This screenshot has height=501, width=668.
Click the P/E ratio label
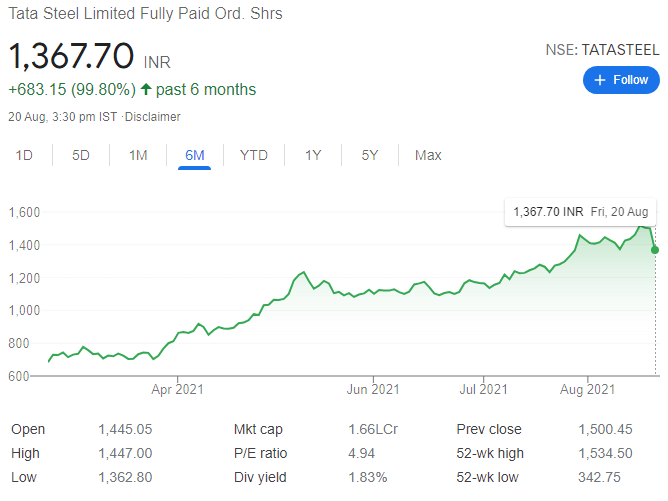click(x=260, y=453)
